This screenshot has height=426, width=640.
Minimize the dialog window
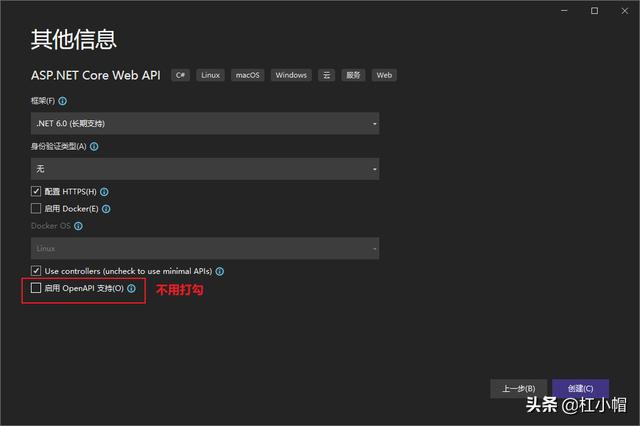[x=564, y=11]
